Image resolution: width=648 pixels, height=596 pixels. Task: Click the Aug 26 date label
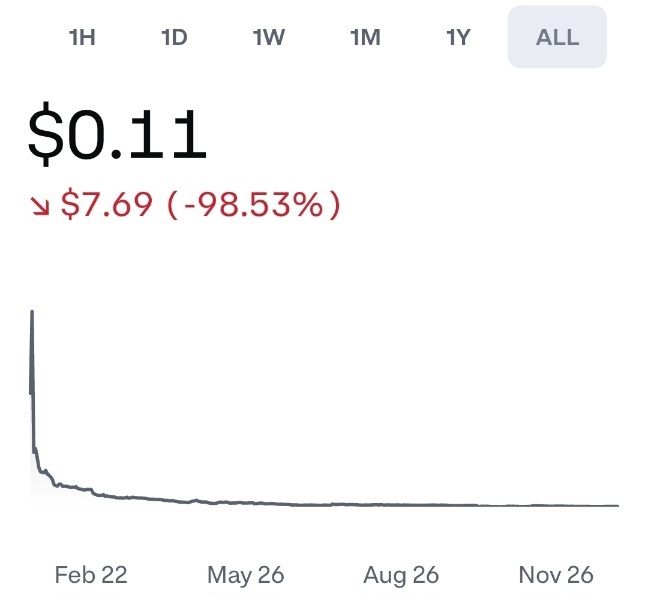(401, 575)
